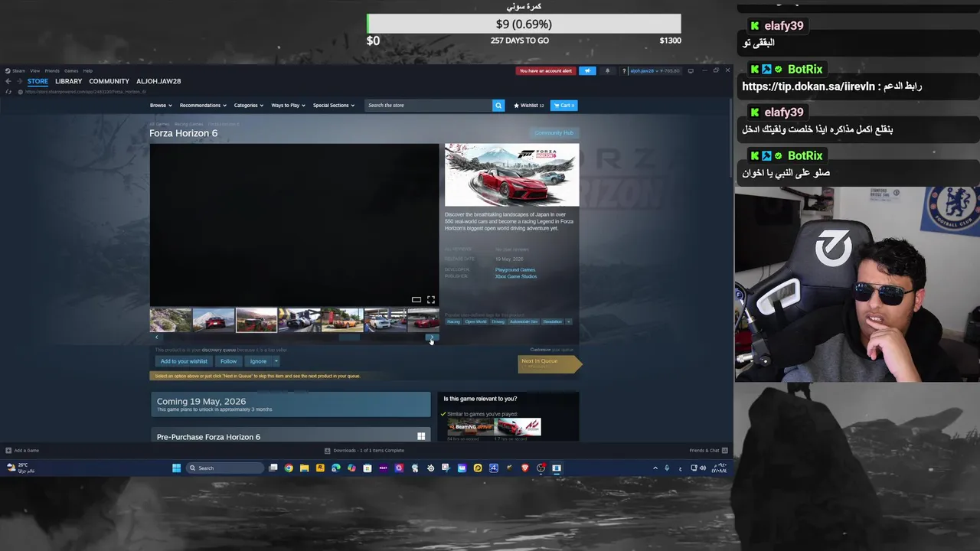Image resolution: width=980 pixels, height=551 pixels.
Task: Expand the Categories dropdown
Action: point(249,106)
